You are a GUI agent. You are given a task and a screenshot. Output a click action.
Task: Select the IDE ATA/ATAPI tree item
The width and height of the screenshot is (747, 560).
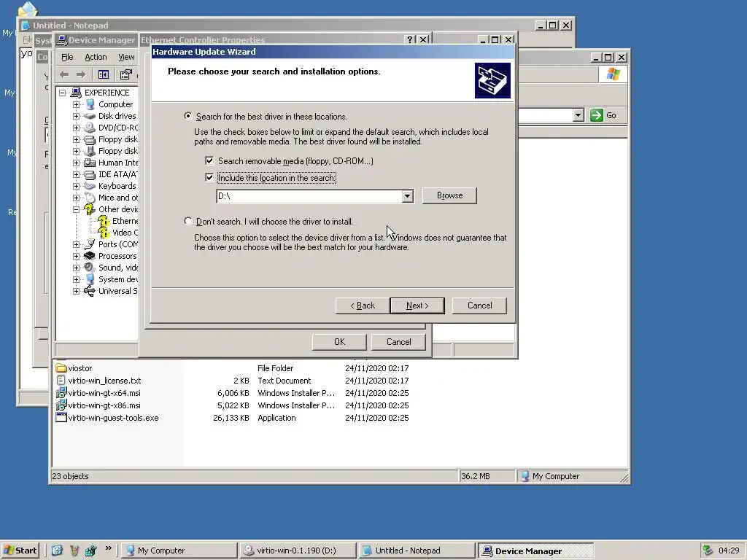(x=118, y=174)
